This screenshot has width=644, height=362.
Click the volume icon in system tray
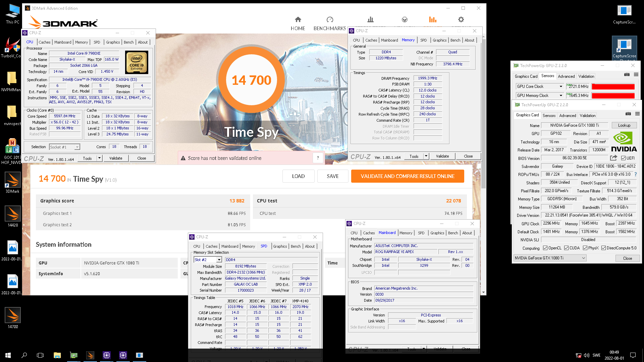pyautogui.click(x=587, y=355)
